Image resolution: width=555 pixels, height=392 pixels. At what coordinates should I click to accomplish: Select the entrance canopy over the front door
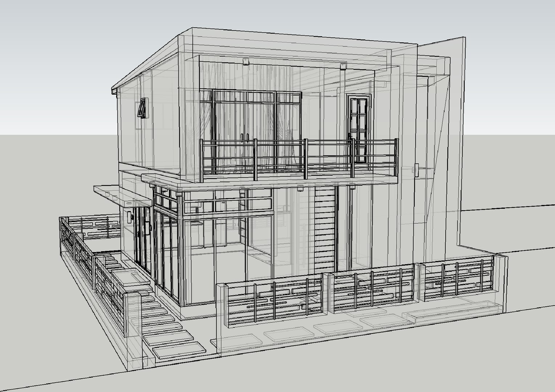(122, 196)
